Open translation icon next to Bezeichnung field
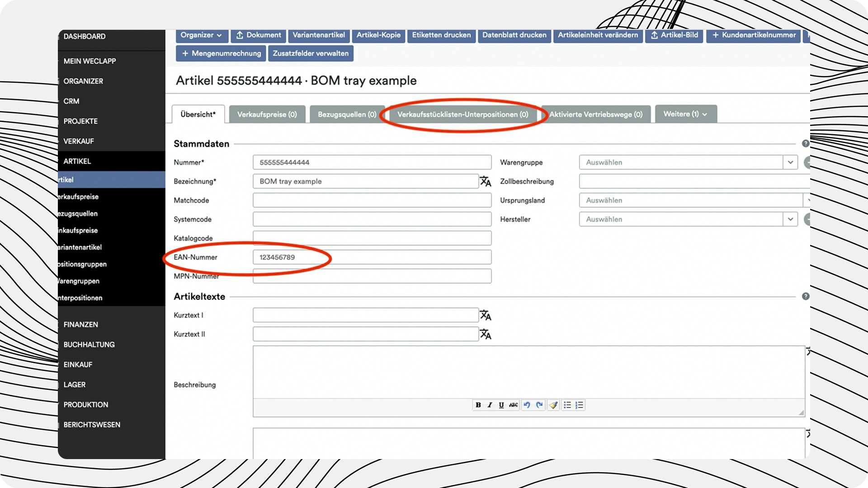This screenshot has width=868, height=488. click(x=486, y=181)
